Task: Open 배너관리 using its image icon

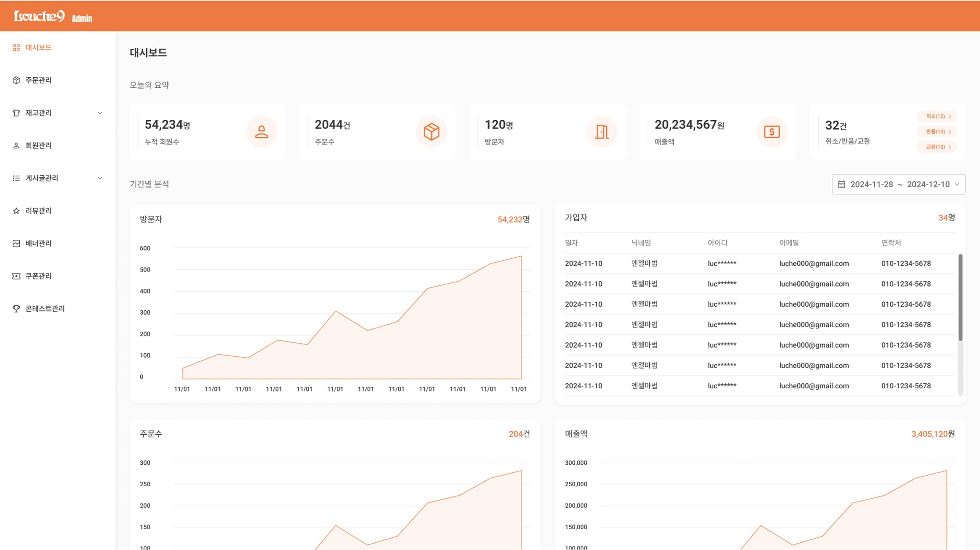Action: coord(16,244)
